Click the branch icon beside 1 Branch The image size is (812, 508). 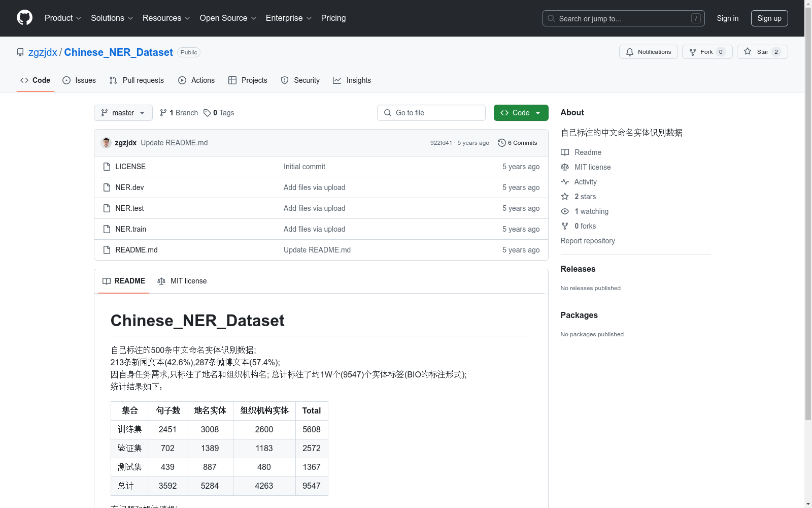point(163,113)
